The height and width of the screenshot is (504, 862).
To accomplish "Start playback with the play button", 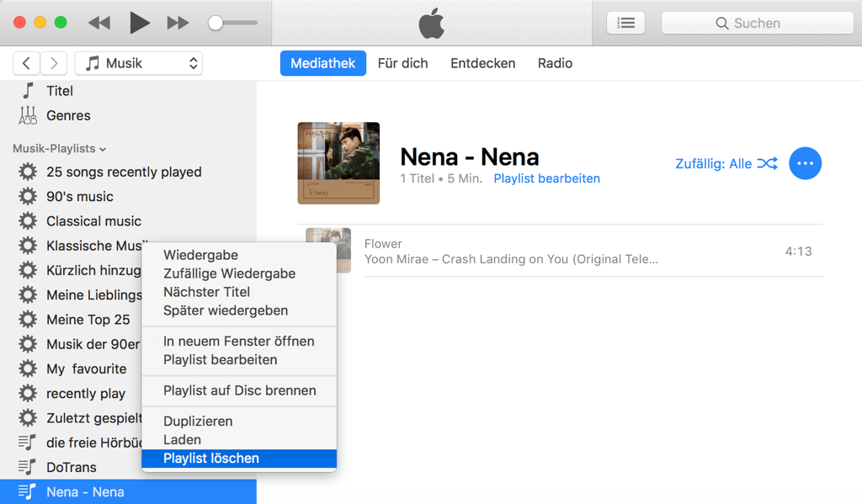I will [x=139, y=23].
